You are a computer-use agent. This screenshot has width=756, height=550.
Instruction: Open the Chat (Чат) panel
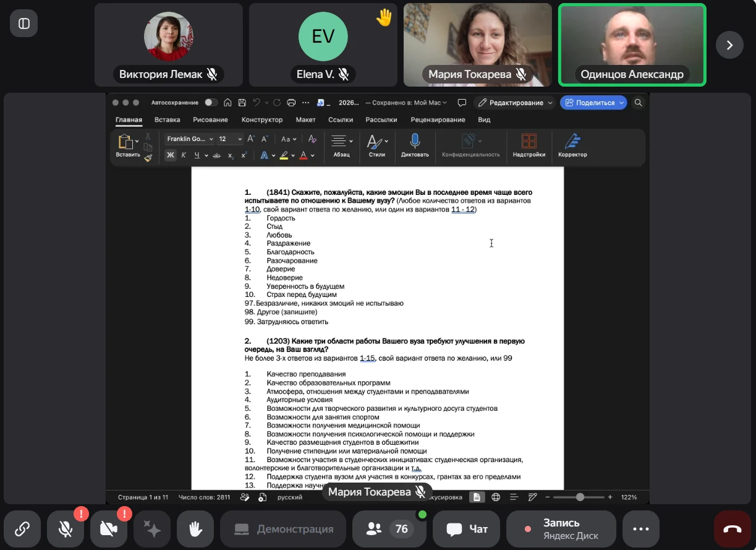[467, 529]
